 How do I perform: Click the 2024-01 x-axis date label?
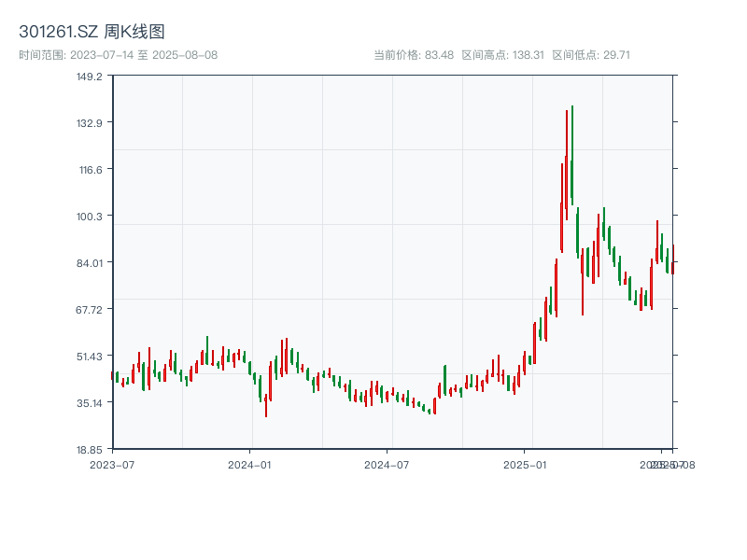249,464
